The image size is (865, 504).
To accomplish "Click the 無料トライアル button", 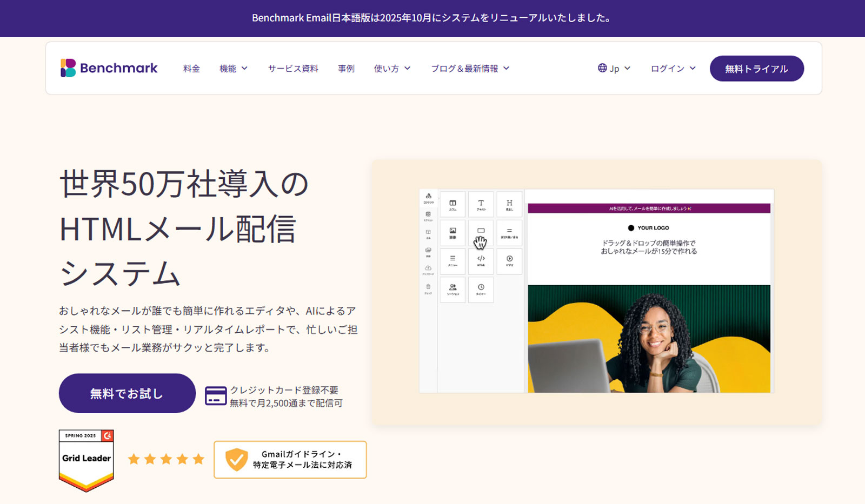I will pos(756,68).
